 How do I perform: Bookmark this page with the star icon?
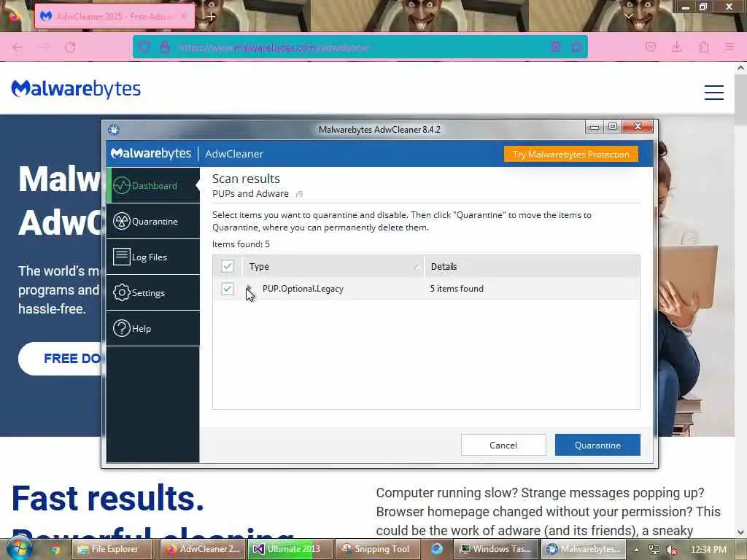tap(576, 47)
